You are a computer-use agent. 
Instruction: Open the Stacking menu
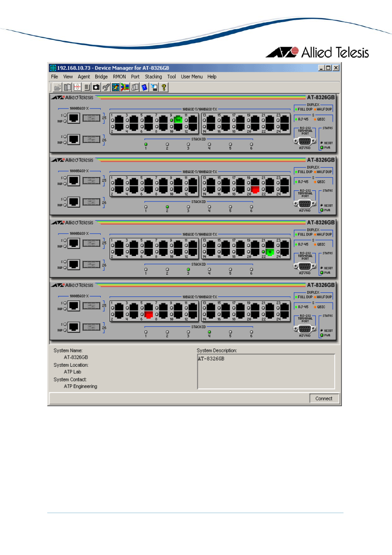coord(153,77)
